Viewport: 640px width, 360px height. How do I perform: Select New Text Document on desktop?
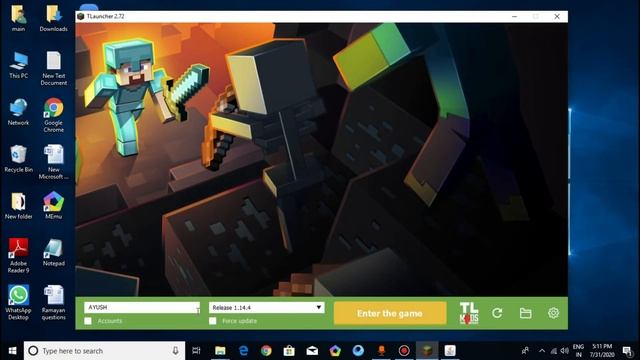53,68
